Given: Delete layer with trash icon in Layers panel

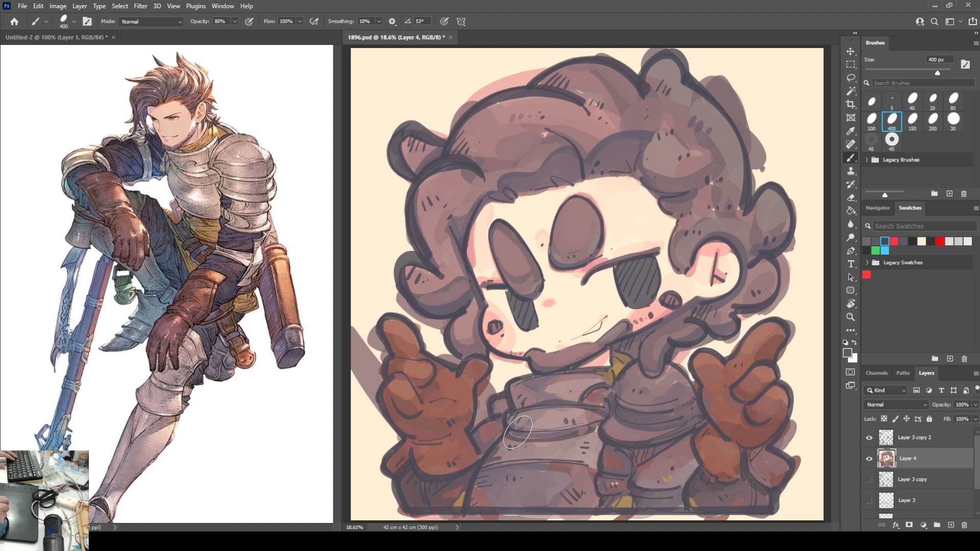Looking at the screenshot, I should coord(964,525).
